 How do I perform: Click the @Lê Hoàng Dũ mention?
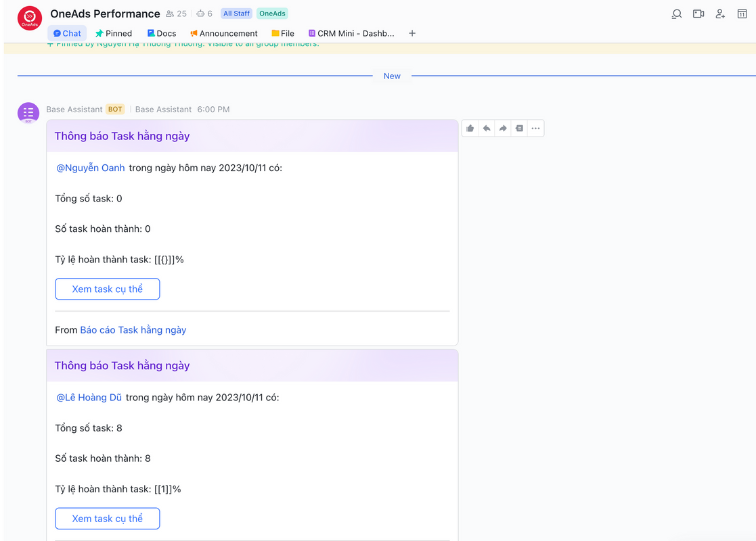click(x=89, y=398)
